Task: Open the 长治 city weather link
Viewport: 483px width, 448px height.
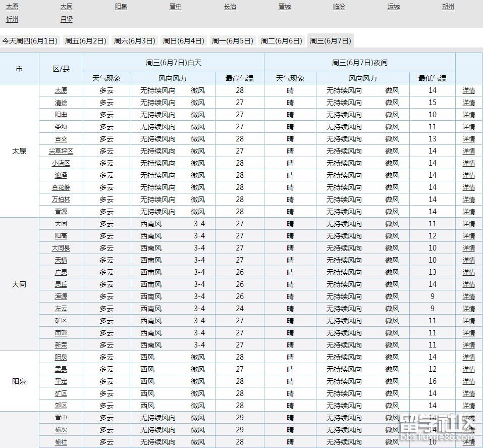Action: (x=230, y=7)
